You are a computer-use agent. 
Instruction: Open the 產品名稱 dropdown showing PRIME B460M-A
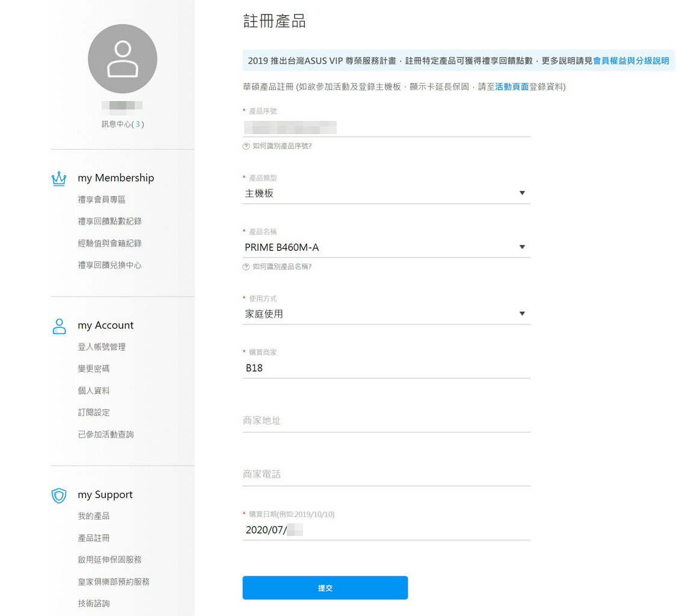point(387,247)
